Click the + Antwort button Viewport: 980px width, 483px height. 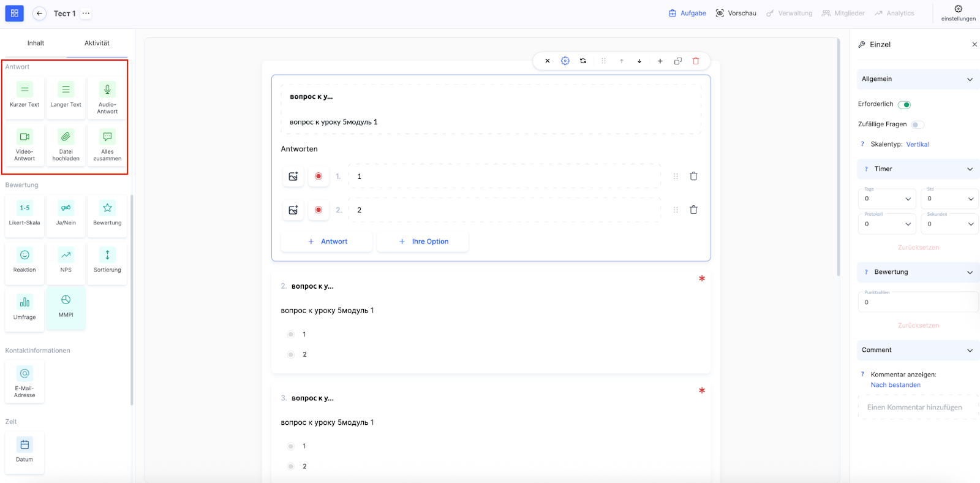326,241
